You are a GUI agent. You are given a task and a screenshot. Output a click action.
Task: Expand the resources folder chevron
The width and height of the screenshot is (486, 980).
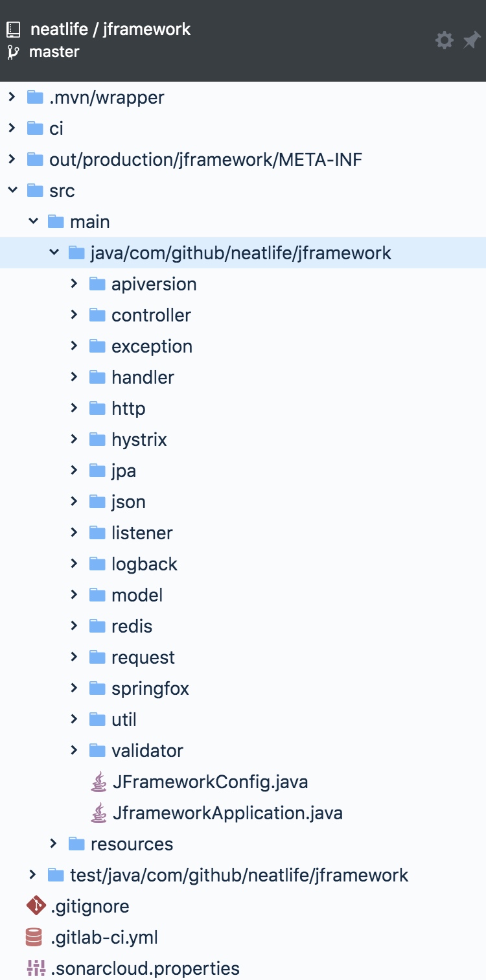[x=54, y=844]
